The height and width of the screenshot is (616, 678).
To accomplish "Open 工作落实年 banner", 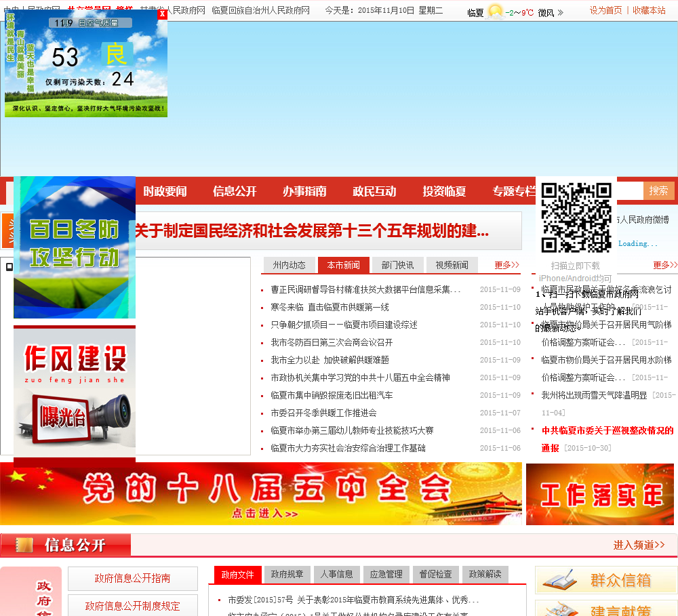I will (x=600, y=495).
